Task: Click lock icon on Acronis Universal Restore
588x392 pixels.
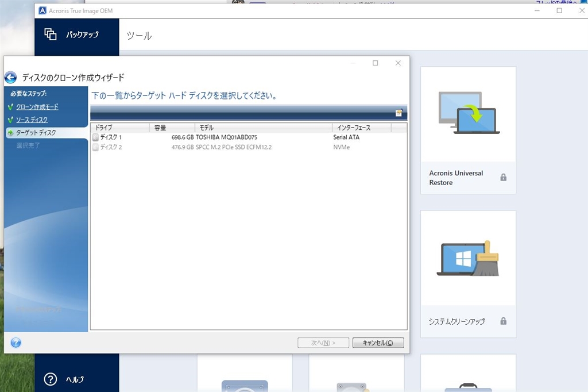Action: coord(503,177)
